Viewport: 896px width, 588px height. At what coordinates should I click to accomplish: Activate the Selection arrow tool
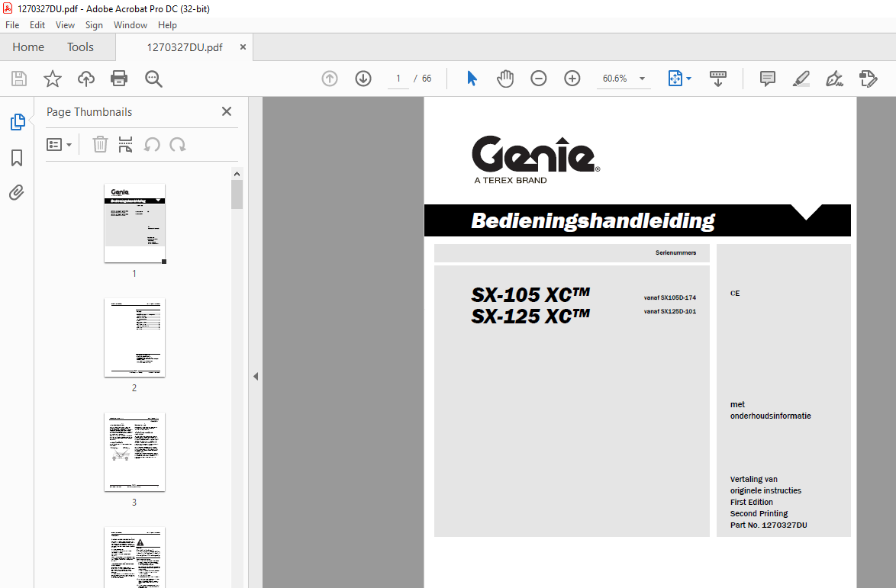(472, 79)
